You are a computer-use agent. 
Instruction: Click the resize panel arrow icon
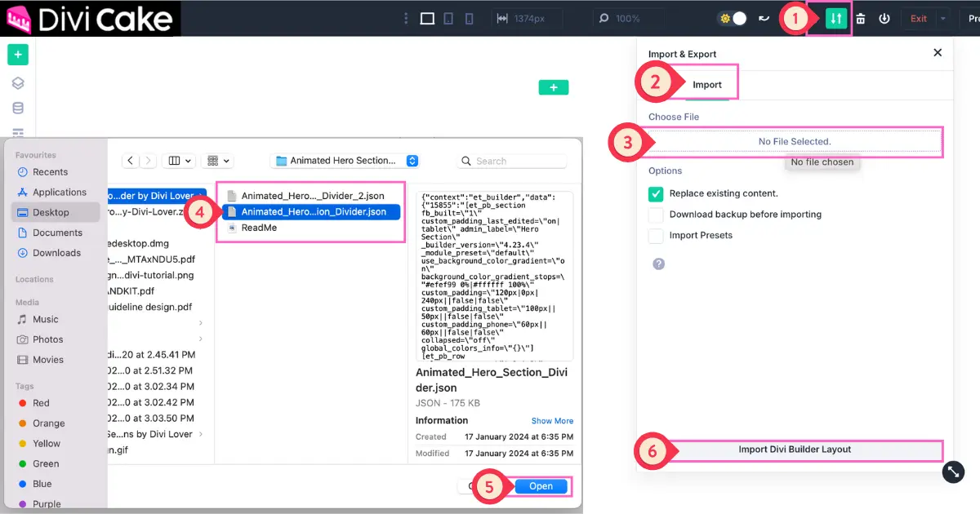click(x=954, y=472)
